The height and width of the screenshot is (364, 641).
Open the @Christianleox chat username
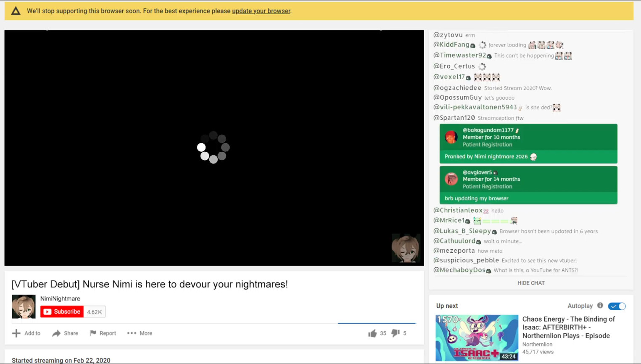coord(458,210)
